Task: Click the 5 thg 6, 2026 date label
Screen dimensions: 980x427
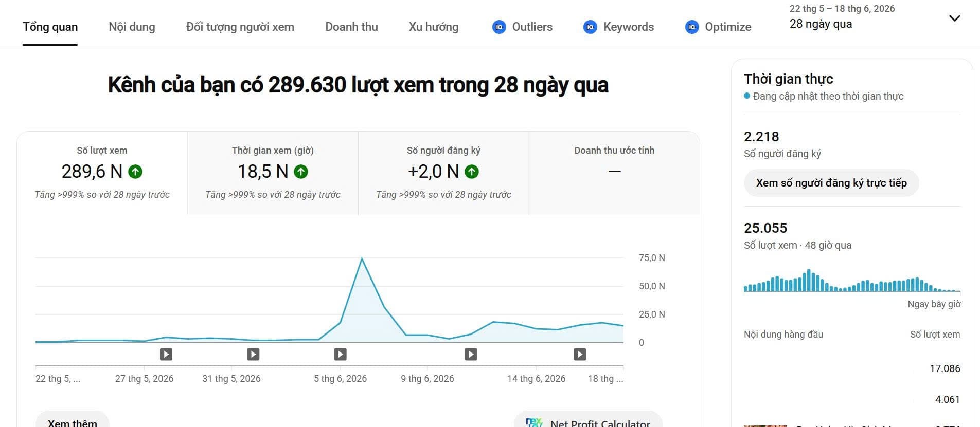Action: click(340, 379)
